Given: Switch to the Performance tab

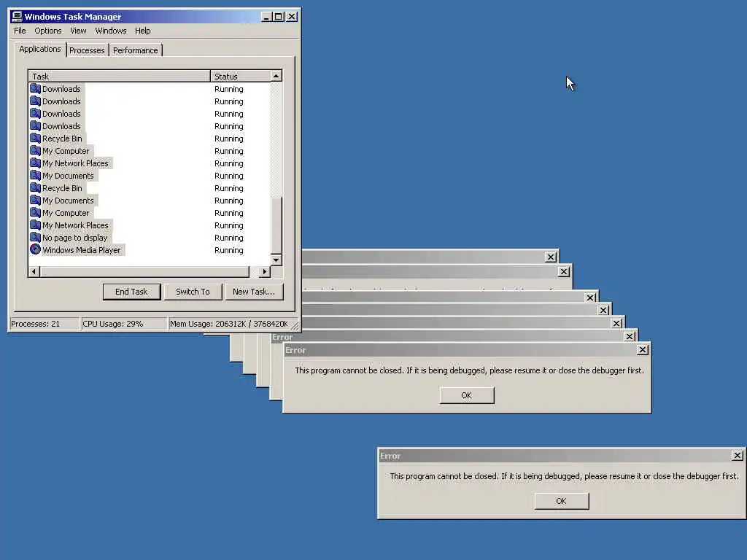Looking at the screenshot, I should [135, 50].
